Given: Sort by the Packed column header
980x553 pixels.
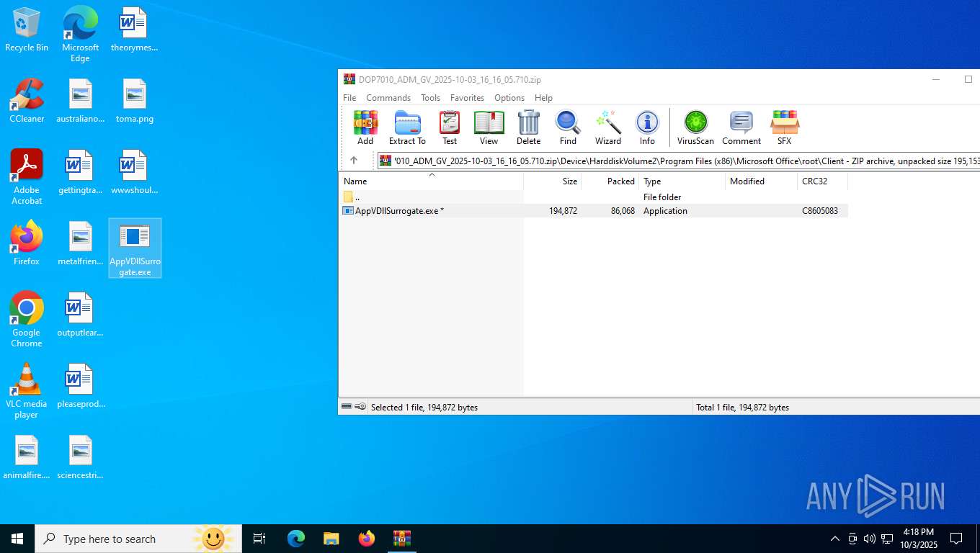Looking at the screenshot, I should click(x=610, y=181).
